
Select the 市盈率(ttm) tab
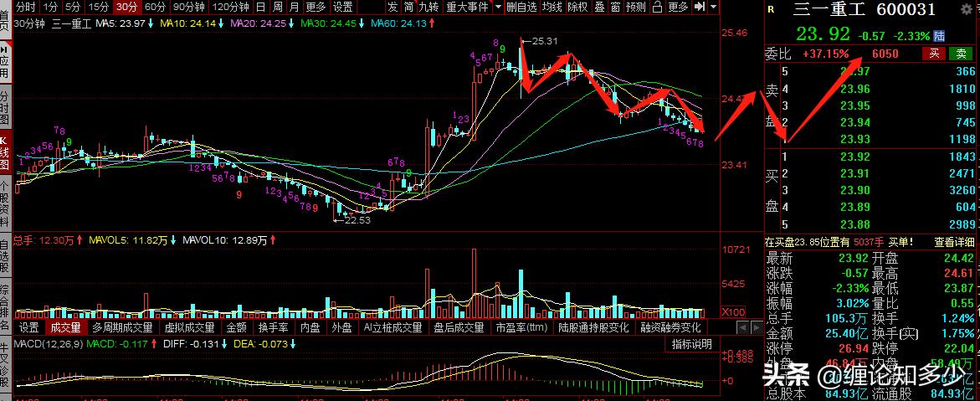522,327
